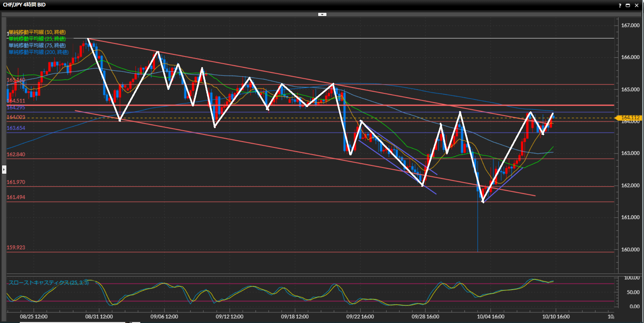Click the 単純移動平均線 (75, 終値) indicator label
The height and width of the screenshot is (323, 644).
click(37, 46)
